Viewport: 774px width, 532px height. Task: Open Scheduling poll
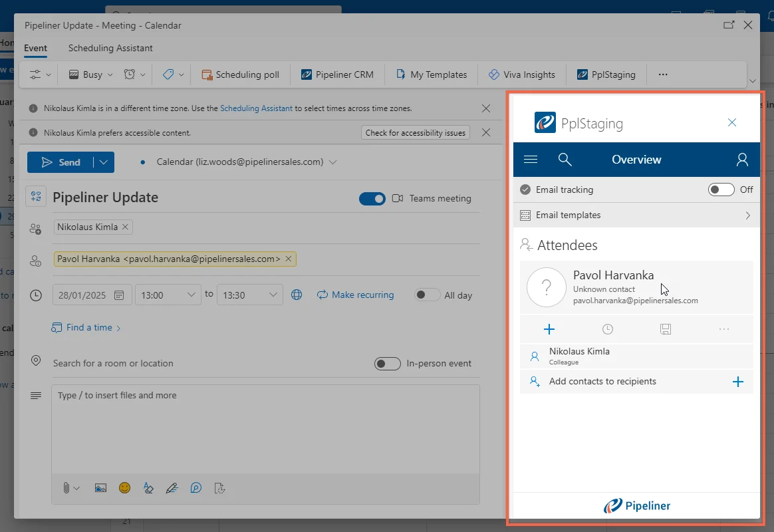241,74
